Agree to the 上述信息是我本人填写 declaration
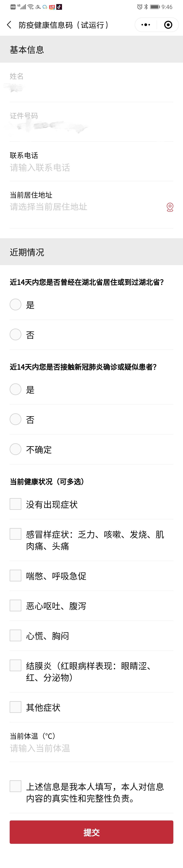The image size is (183, 868). [x=16, y=786]
